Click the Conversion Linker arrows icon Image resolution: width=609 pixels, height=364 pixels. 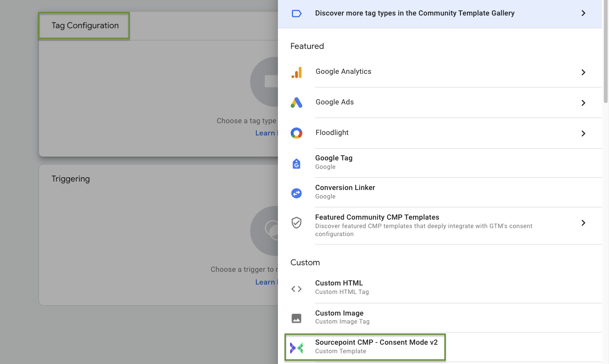click(x=296, y=193)
